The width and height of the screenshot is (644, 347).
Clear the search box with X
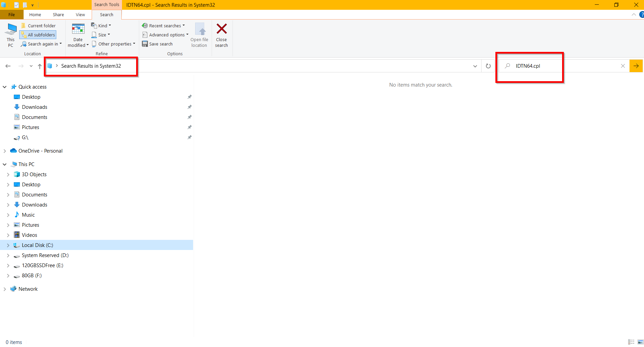click(x=623, y=66)
